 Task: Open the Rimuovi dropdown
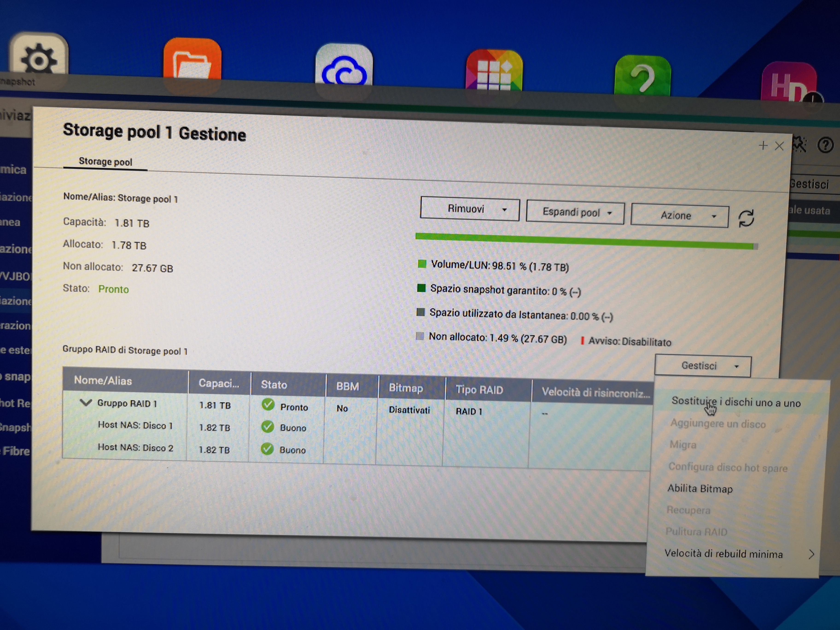(x=470, y=209)
